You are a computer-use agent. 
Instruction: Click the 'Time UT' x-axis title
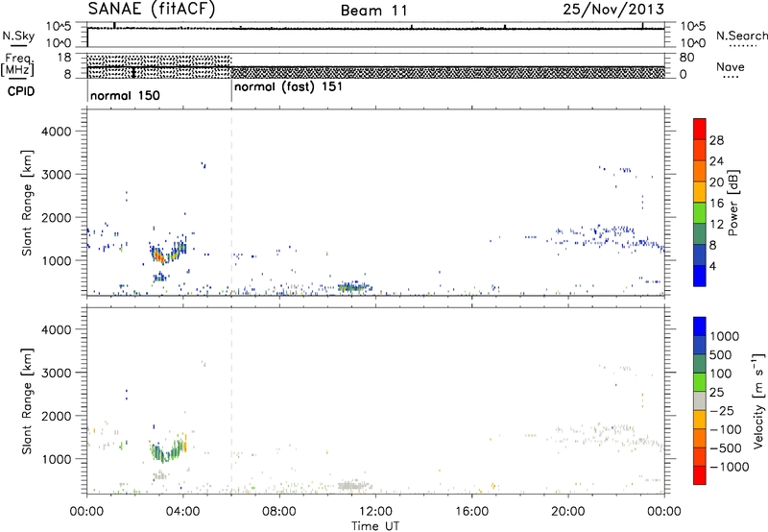point(375,526)
